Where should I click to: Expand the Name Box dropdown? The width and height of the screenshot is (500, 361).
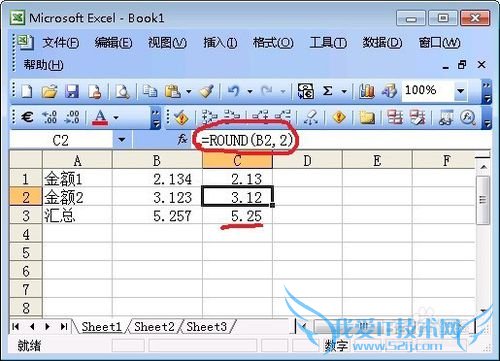click(122, 139)
